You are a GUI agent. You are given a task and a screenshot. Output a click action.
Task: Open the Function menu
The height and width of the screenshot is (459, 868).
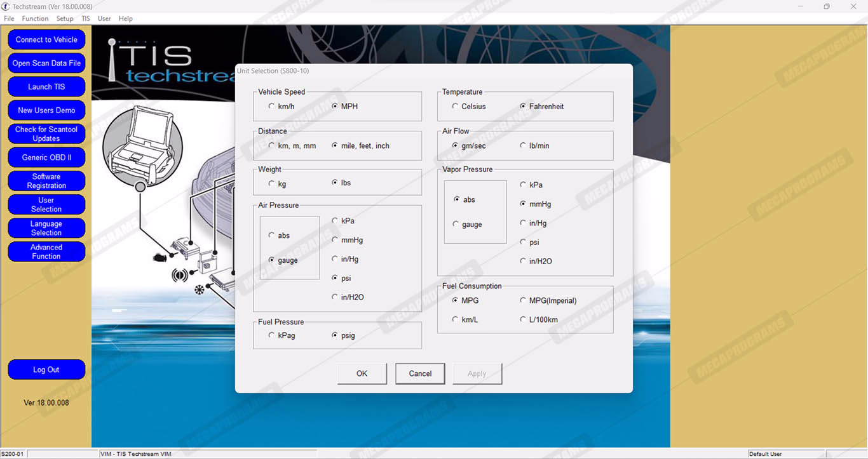(x=35, y=18)
